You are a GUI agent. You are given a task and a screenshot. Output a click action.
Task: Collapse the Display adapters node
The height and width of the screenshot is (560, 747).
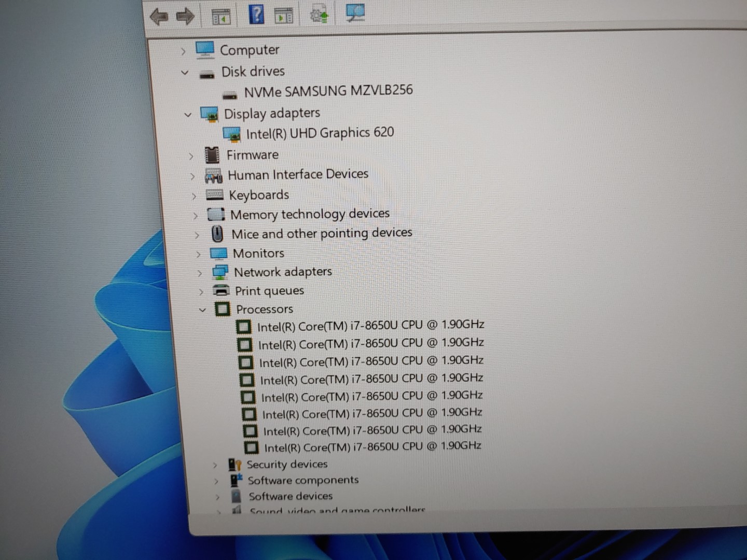click(188, 115)
